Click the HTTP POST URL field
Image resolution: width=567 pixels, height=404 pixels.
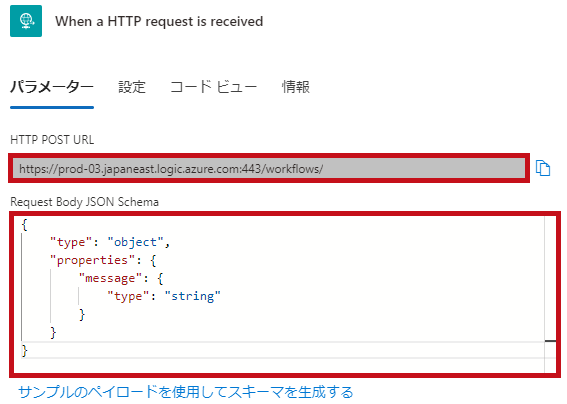tap(269, 168)
